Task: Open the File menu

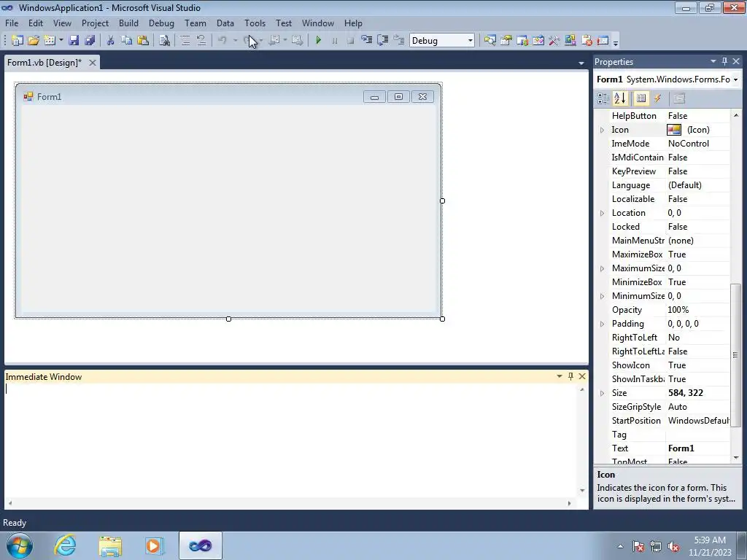Action: [x=12, y=23]
